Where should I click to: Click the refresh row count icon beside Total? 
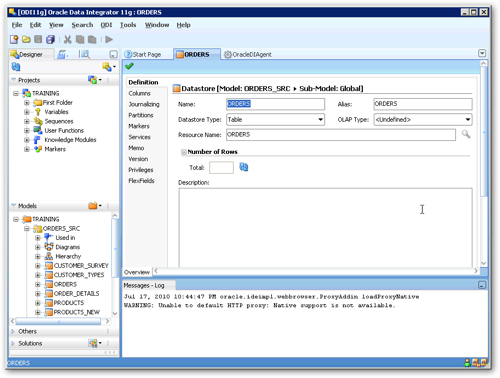[x=244, y=167]
